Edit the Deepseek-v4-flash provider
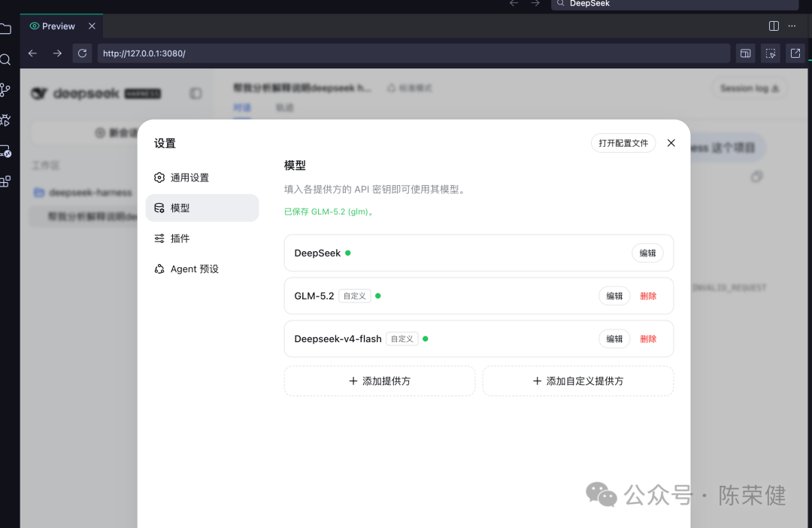This screenshot has height=528, width=812. click(614, 339)
